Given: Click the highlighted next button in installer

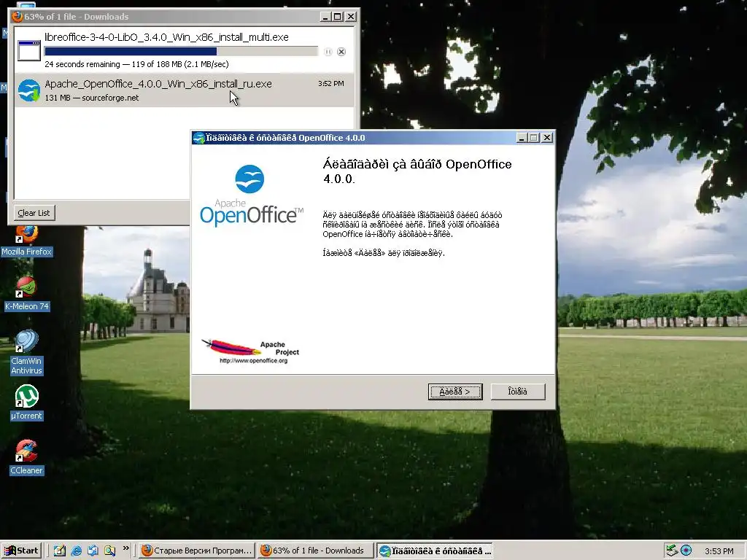Looking at the screenshot, I should (455, 392).
